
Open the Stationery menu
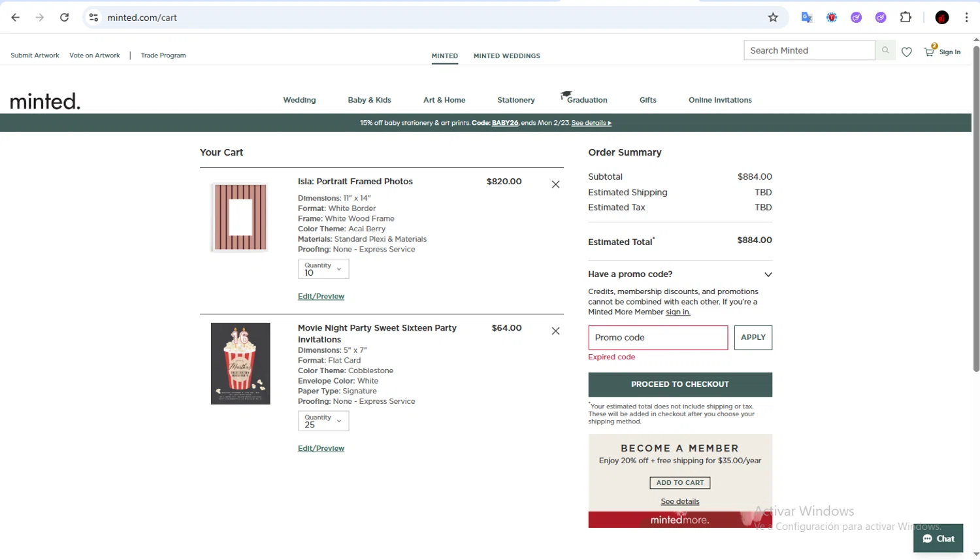pyautogui.click(x=515, y=100)
